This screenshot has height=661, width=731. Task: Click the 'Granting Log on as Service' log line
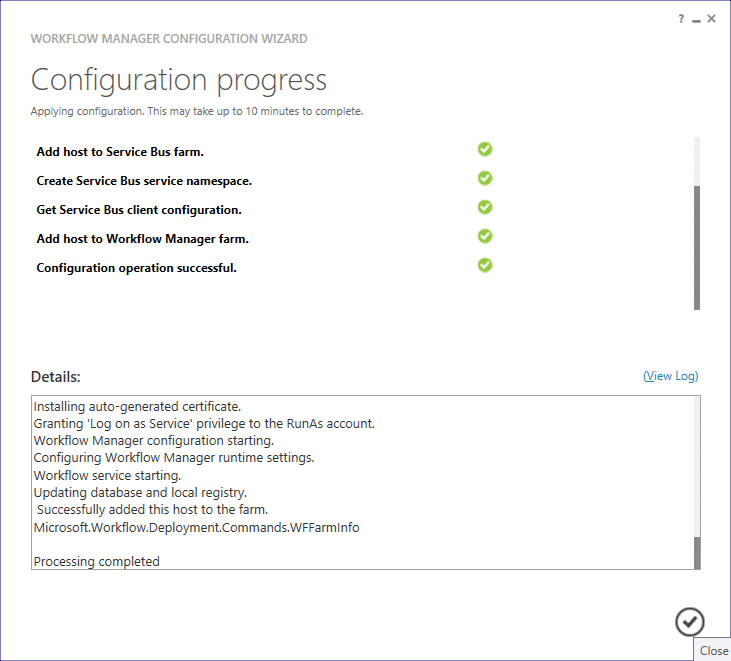point(204,424)
